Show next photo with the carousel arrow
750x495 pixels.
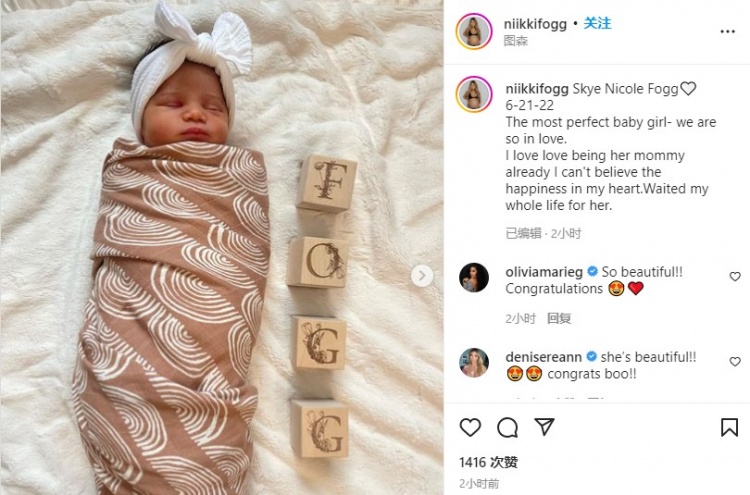(422, 276)
